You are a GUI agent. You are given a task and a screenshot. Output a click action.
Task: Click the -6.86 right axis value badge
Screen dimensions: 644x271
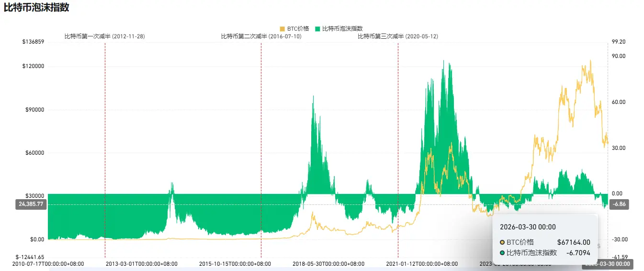click(618, 204)
